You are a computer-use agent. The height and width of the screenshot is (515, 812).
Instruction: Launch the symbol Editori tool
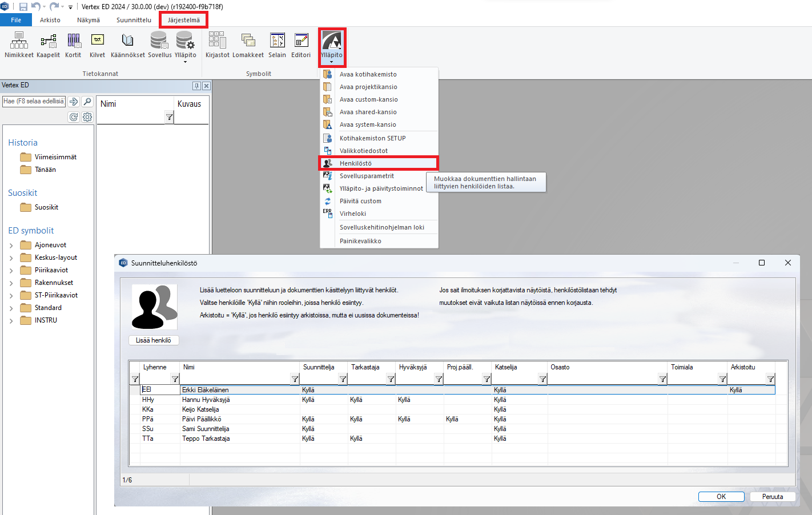click(x=301, y=45)
